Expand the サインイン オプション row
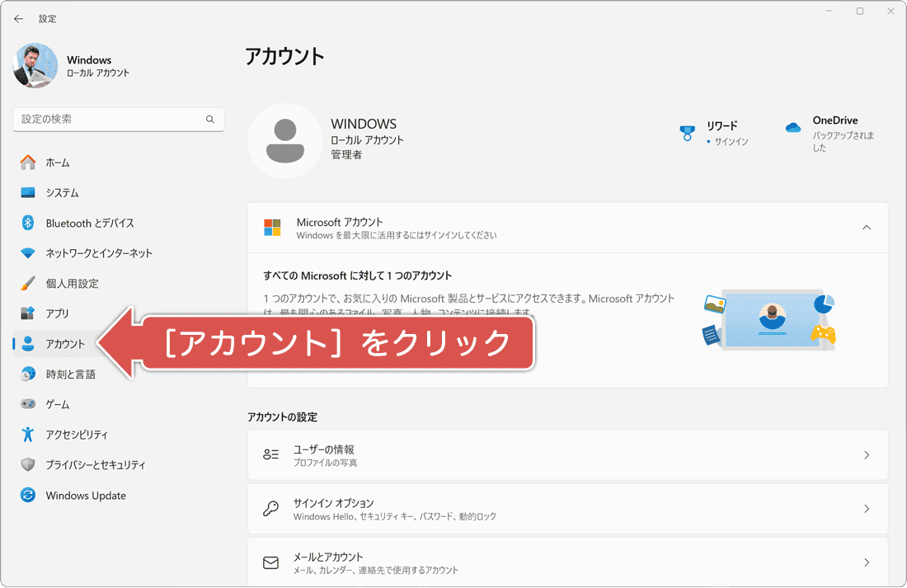The width and height of the screenshot is (907, 588). pyautogui.click(x=866, y=509)
